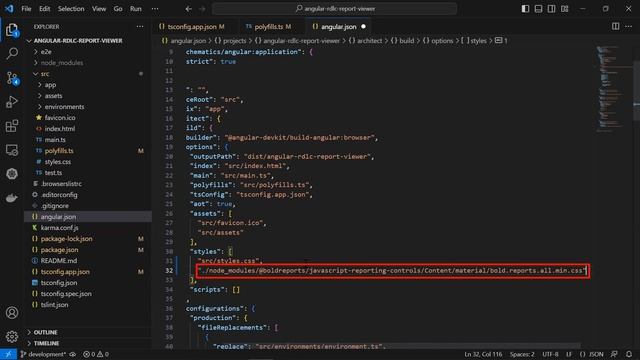
Task: Click the Go Forward arrow
Action: (x=202, y=9)
